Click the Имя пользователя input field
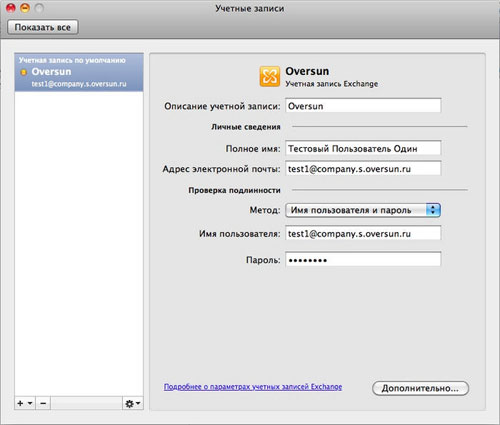The width and height of the screenshot is (500, 425). pos(363,233)
